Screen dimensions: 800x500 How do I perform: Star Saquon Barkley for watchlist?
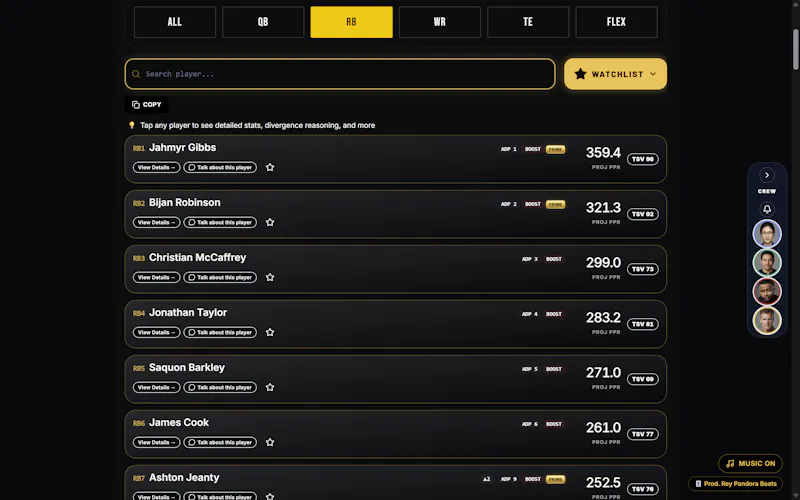tap(270, 388)
